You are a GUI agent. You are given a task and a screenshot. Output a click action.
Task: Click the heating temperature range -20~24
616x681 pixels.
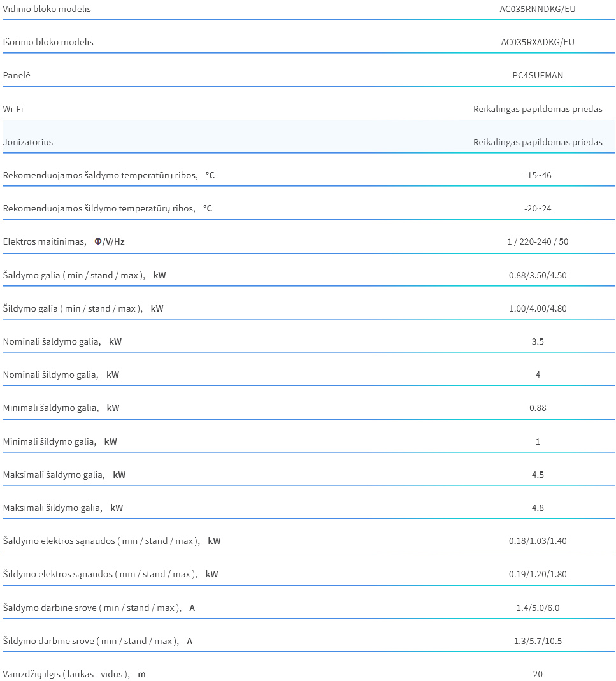pyautogui.click(x=538, y=208)
